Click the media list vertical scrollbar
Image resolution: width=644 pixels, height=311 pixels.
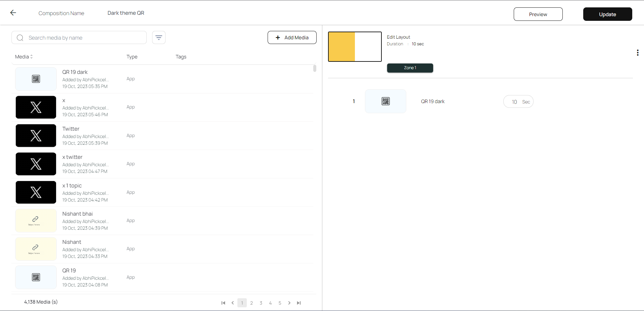tap(315, 69)
